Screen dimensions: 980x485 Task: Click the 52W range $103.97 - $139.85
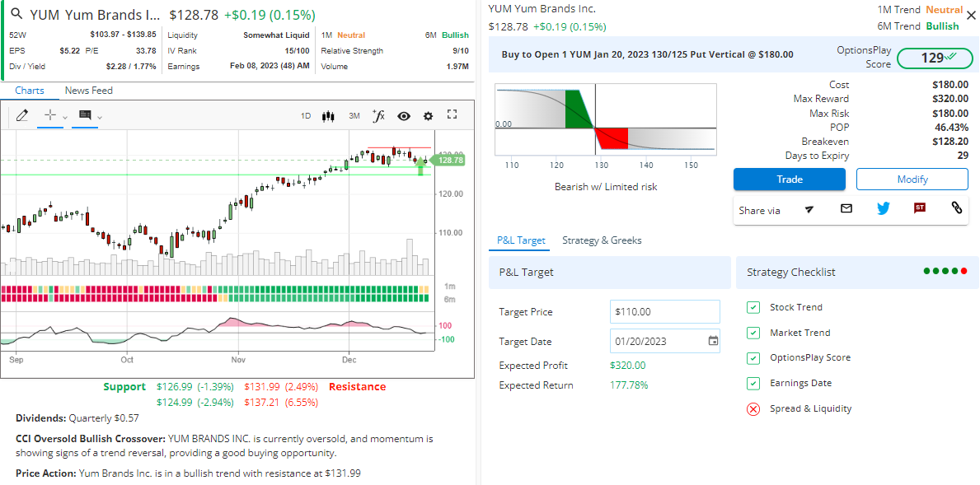[123, 35]
